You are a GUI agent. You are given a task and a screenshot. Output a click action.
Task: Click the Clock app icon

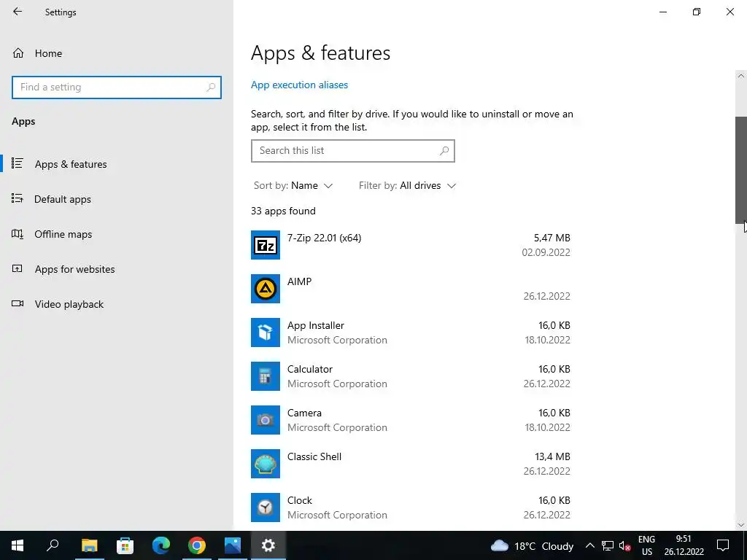click(266, 507)
